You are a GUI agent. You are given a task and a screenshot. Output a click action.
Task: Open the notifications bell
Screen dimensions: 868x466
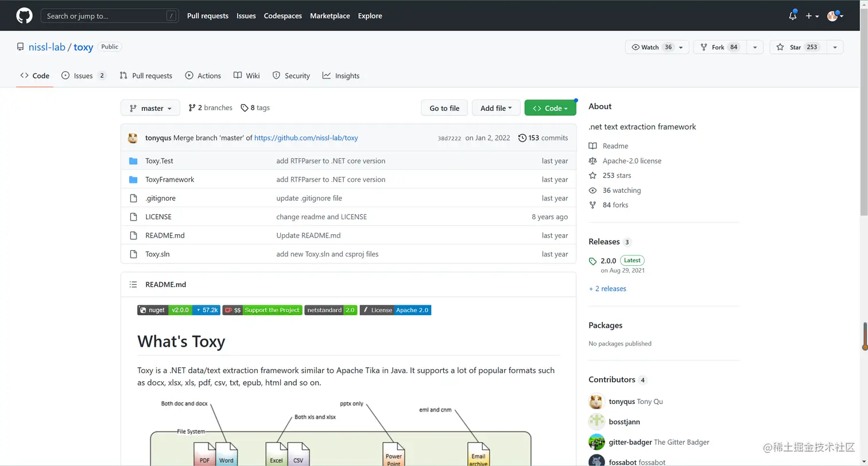pyautogui.click(x=792, y=15)
